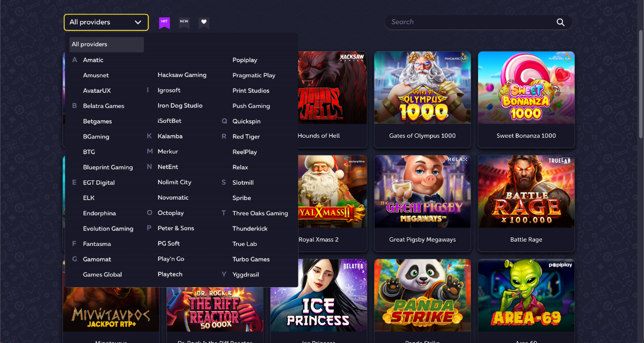Select Iron Dog Studio provider

click(180, 106)
